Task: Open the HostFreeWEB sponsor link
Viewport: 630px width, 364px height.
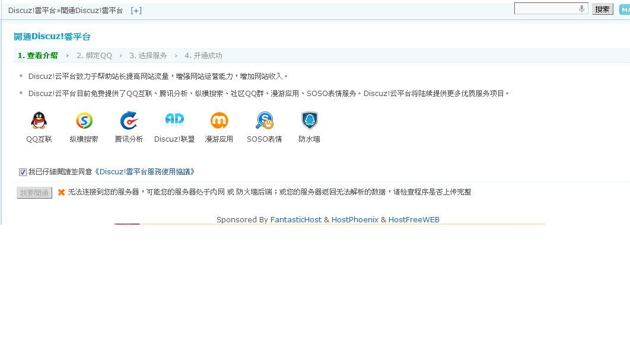Action: pos(414,219)
